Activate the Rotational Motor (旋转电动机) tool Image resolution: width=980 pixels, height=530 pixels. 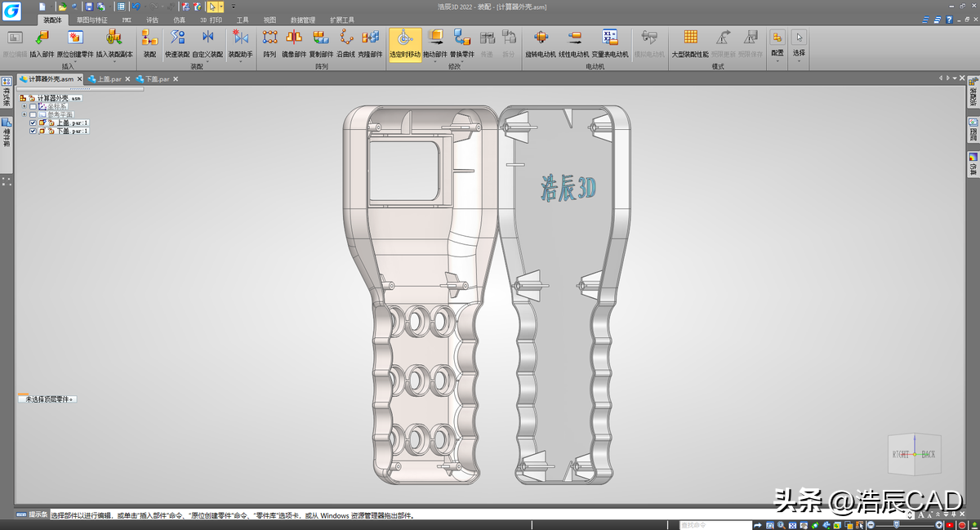pyautogui.click(x=540, y=38)
